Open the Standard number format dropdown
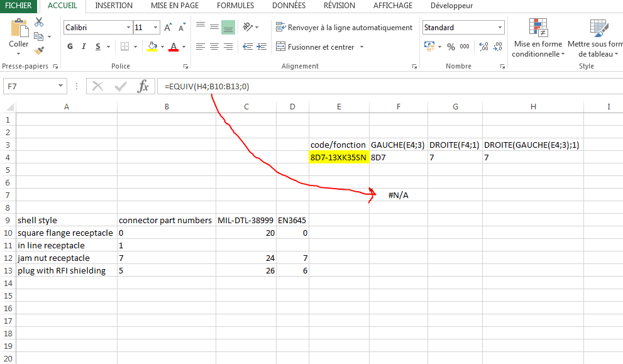Image resolution: width=623 pixels, height=364 pixels. click(x=500, y=28)
